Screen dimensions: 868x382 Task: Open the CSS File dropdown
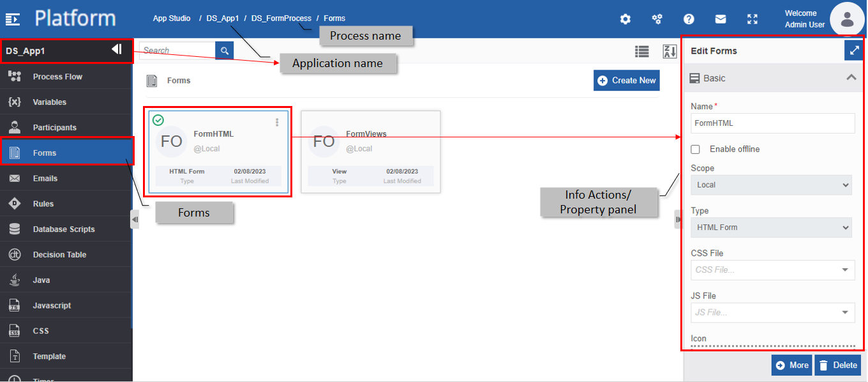[x=773, y=270]
